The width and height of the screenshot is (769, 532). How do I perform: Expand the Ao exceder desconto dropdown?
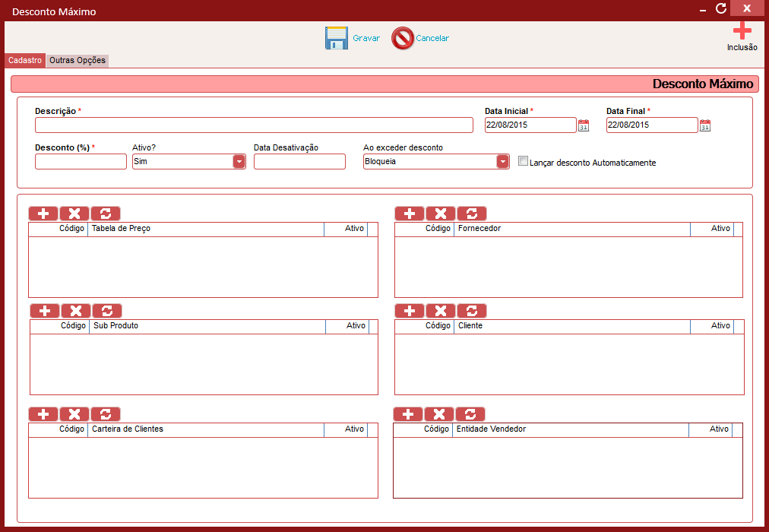503,161
